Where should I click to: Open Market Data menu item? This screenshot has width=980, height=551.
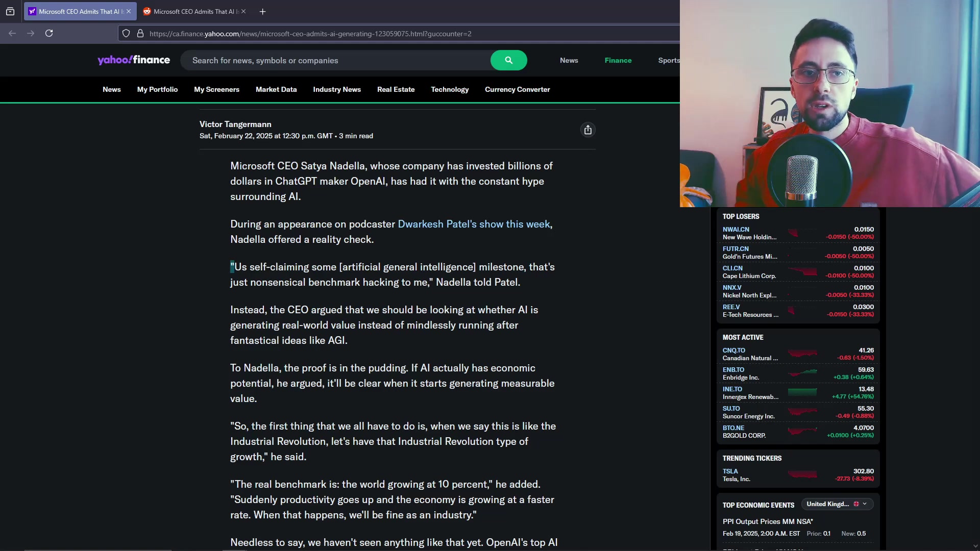pyautogui.click(x=276, y=89)
